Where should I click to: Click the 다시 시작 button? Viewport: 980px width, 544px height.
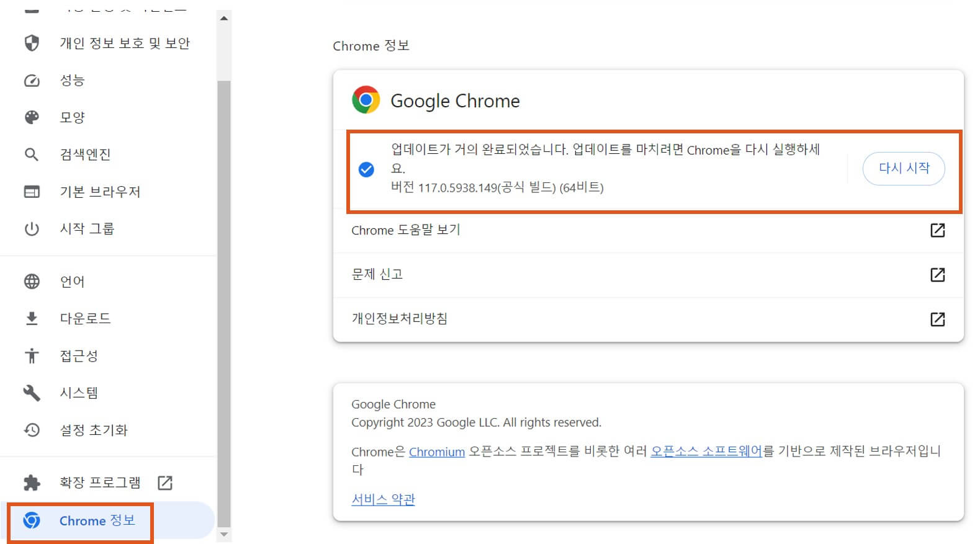904,168
